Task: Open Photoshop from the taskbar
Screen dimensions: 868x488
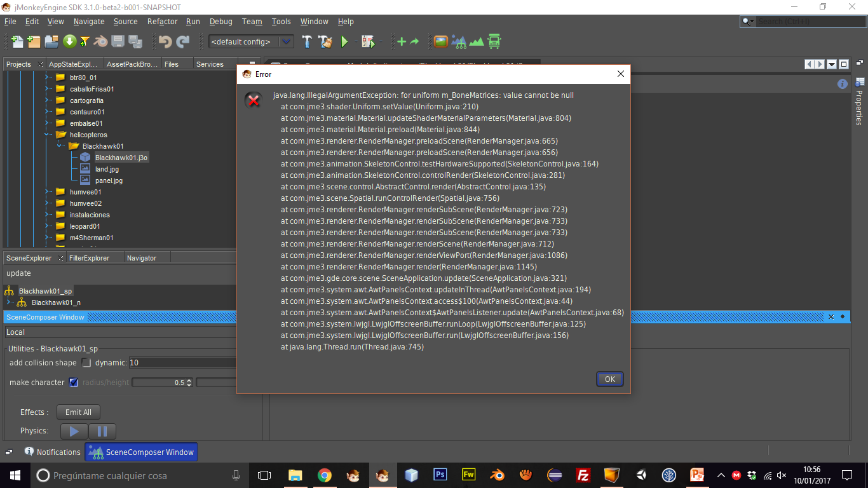Action: pyautogui.click(x=440, y=475)
